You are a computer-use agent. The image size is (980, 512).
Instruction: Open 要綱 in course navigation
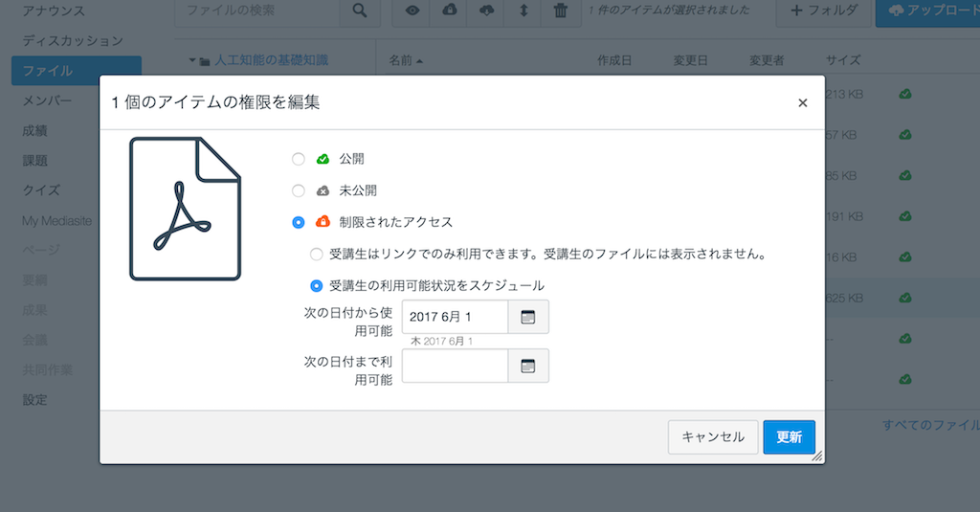(35, 280)
